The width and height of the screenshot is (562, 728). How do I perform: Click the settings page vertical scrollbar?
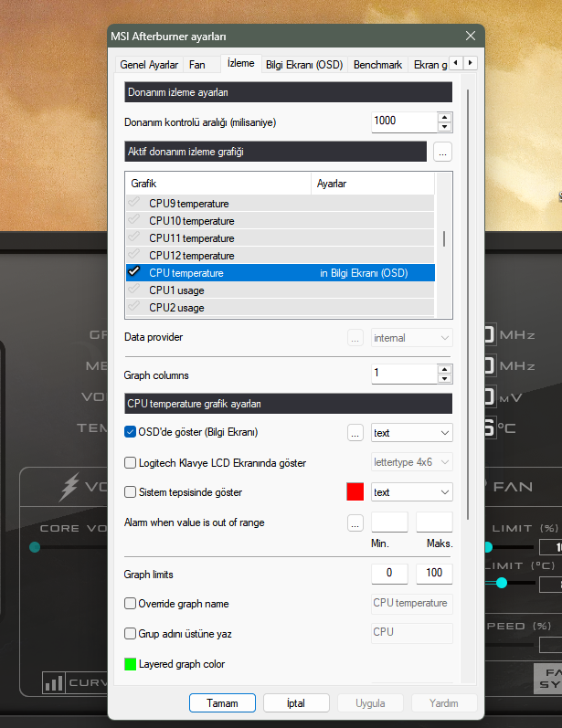click(x=468, y=304)
